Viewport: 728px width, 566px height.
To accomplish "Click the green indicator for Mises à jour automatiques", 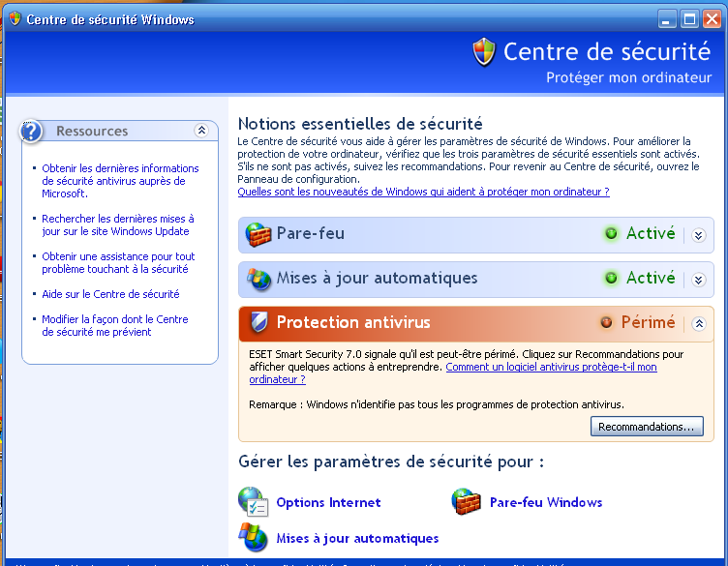I will click(612, 278).
